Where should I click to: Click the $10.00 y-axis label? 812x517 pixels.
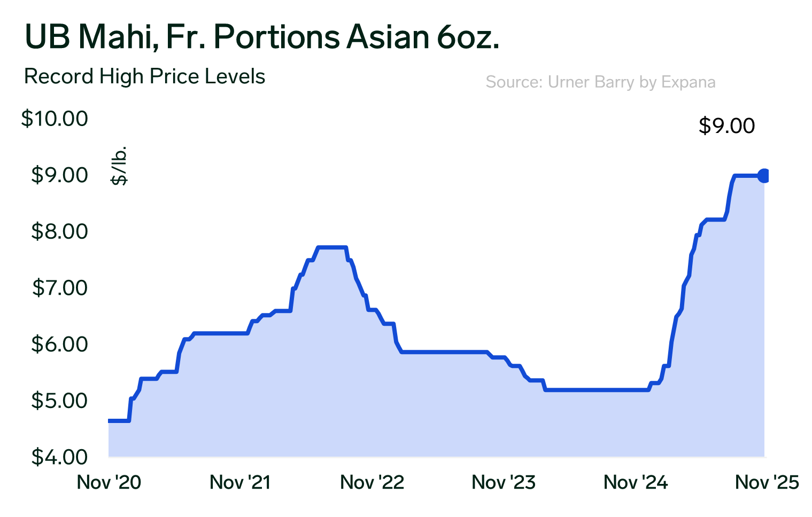click(x=55, y=119)
